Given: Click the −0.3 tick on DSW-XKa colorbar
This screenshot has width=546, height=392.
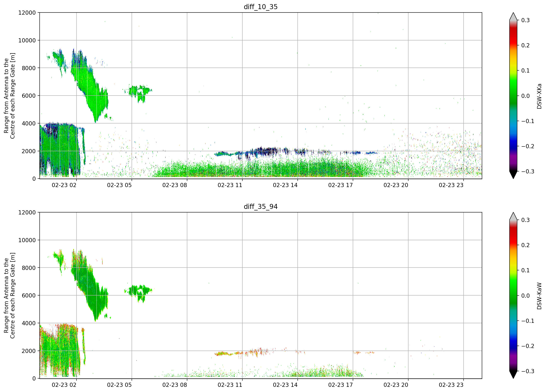Looking at the screenshot, I should coord(528,172).
